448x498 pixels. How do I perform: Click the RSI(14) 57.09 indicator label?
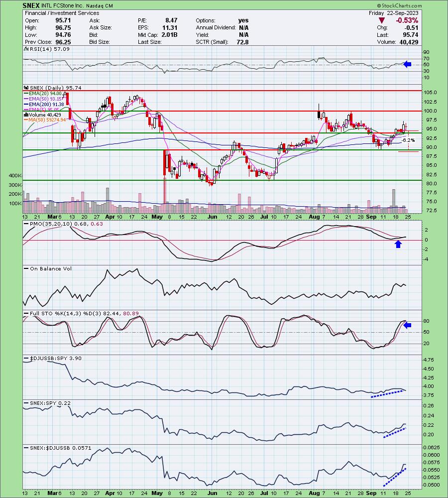47,49
